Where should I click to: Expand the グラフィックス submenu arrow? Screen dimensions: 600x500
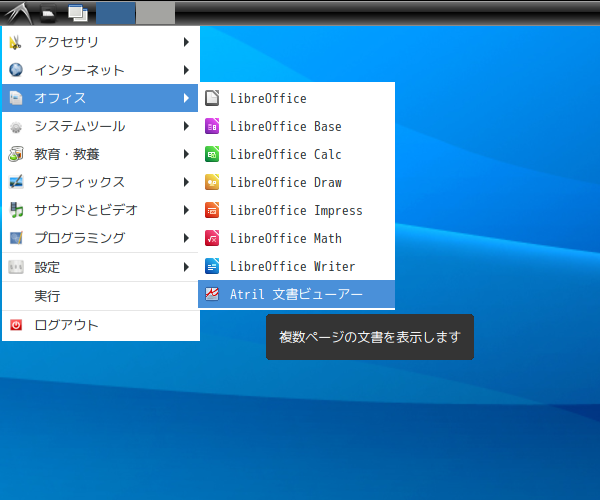point(186,182)
